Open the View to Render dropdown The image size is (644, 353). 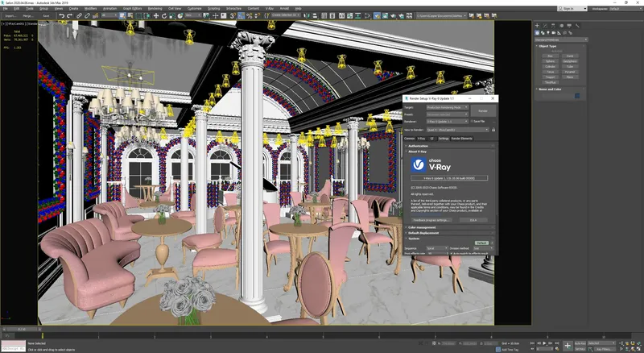[x=457, y=130]
